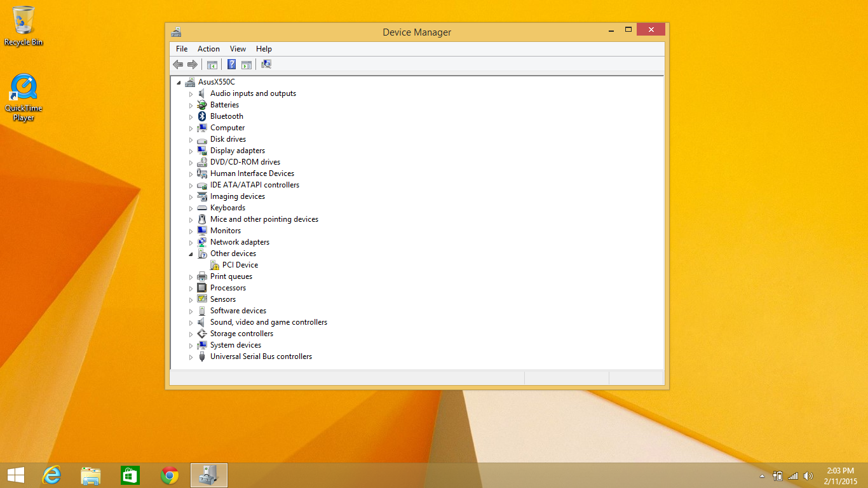Collapse the AsusX550C root node

pyautogui.click(x=179, y=83)
